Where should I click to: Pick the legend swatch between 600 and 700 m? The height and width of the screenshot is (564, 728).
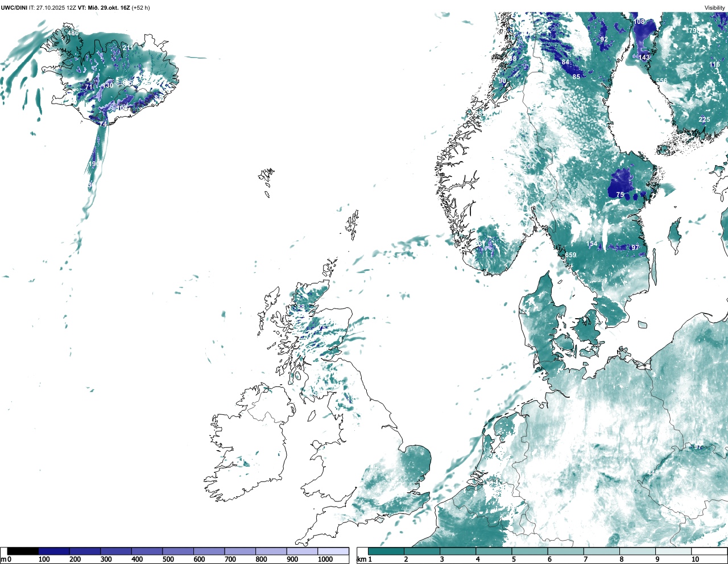[x=209, y=551]
